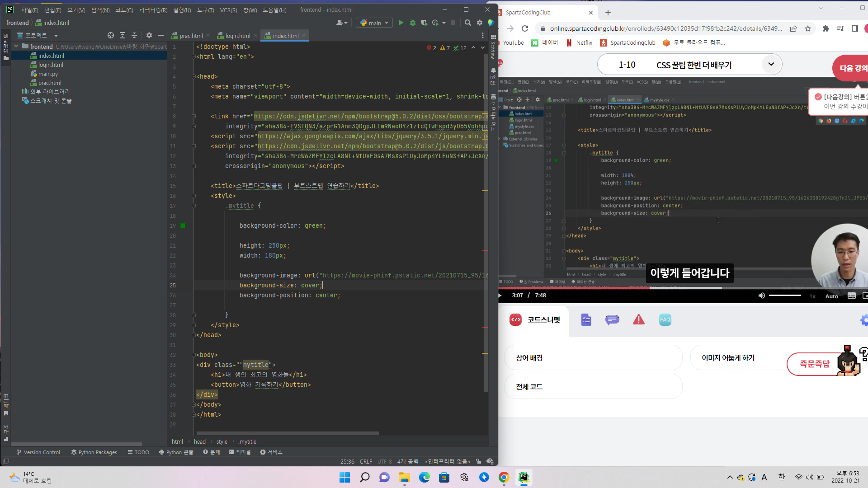
Task: Open Microsoft Edge from taskbar
Action: pyautogui.click(x=424, y=477)
